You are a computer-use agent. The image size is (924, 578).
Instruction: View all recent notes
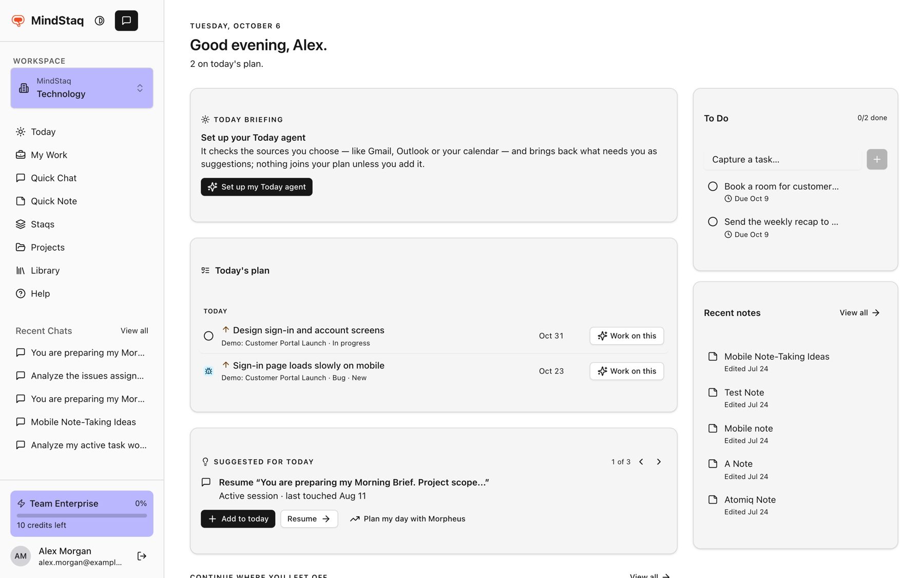click(860, 313)
